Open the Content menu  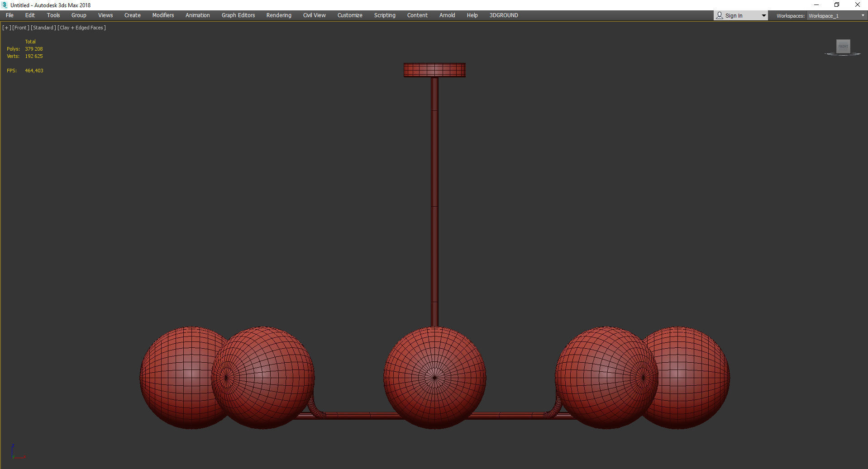(417, 15)
